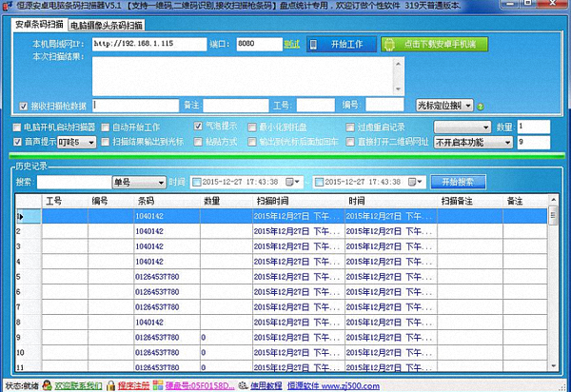This screenshot has width=571, height=392.
Task: Click the Android icon on the download button
Action: [392, 45]
